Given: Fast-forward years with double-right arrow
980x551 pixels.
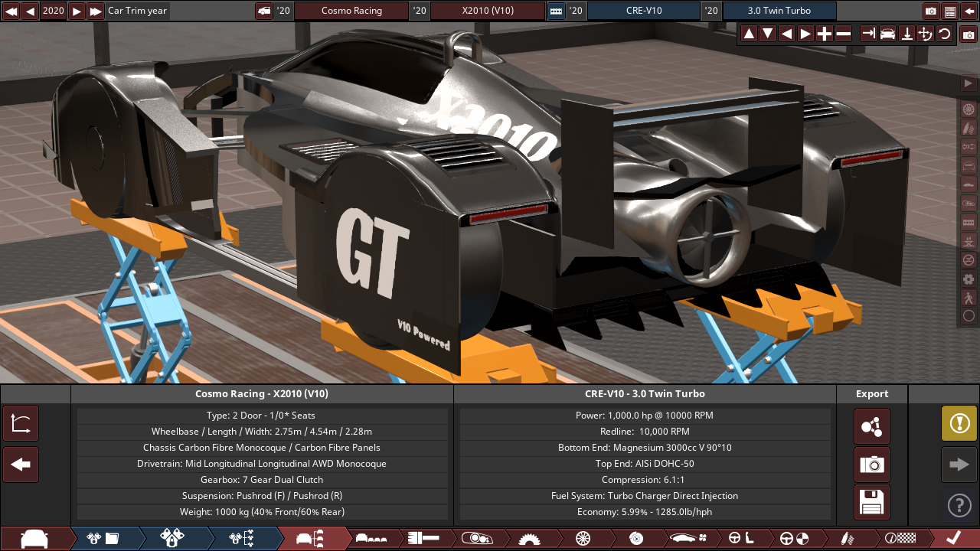Looking at the screenshot, I should 96,11.
